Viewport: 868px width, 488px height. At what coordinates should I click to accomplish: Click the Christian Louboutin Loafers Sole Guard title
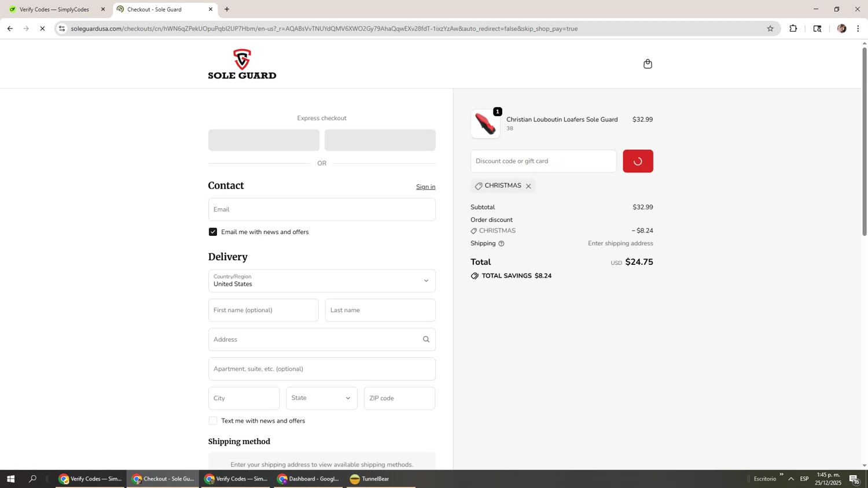point(562,120)
